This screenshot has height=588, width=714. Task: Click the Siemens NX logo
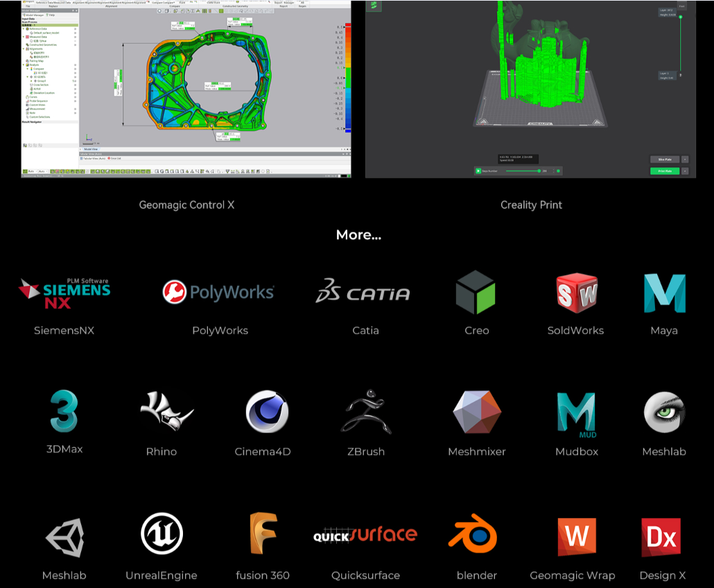point(64,293)
